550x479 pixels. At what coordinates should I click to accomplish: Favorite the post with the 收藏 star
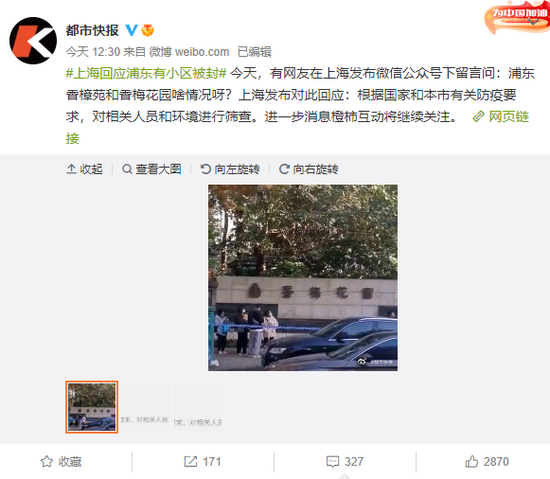tap(61, 461)
